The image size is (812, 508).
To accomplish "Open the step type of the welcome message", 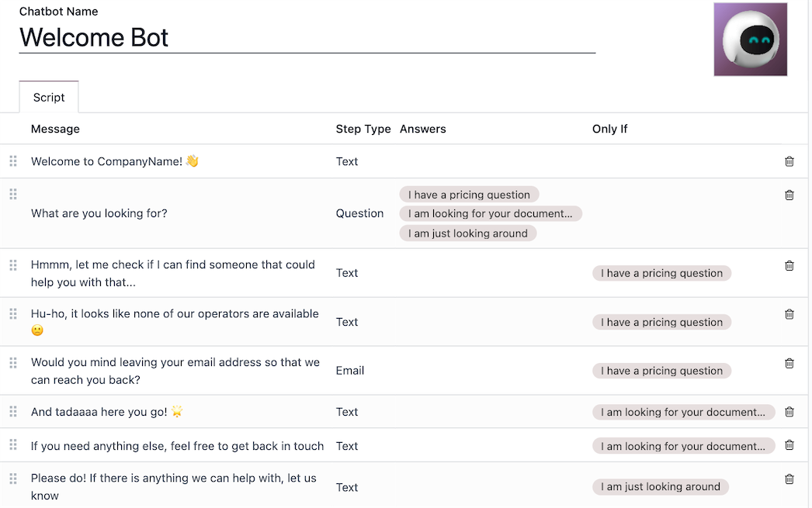I will tap(346, 161).
